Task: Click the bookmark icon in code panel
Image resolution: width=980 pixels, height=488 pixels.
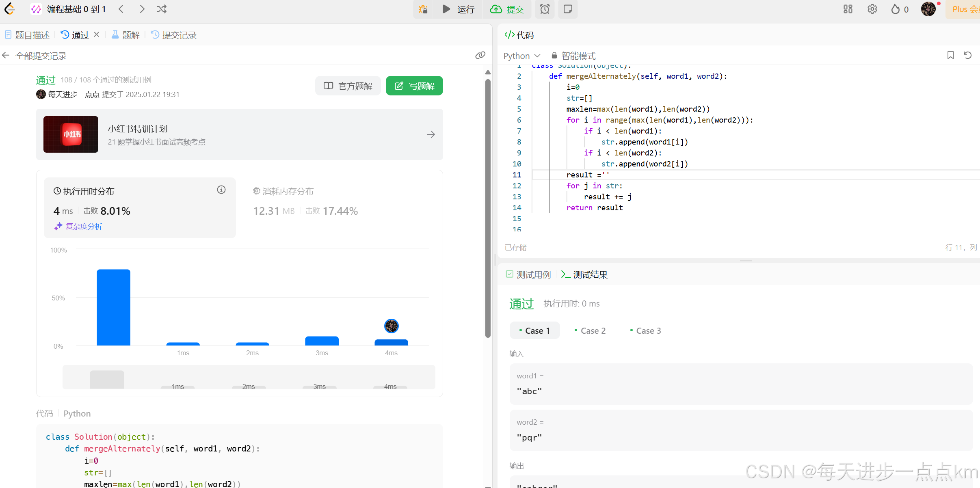Action: coord(950,55)
